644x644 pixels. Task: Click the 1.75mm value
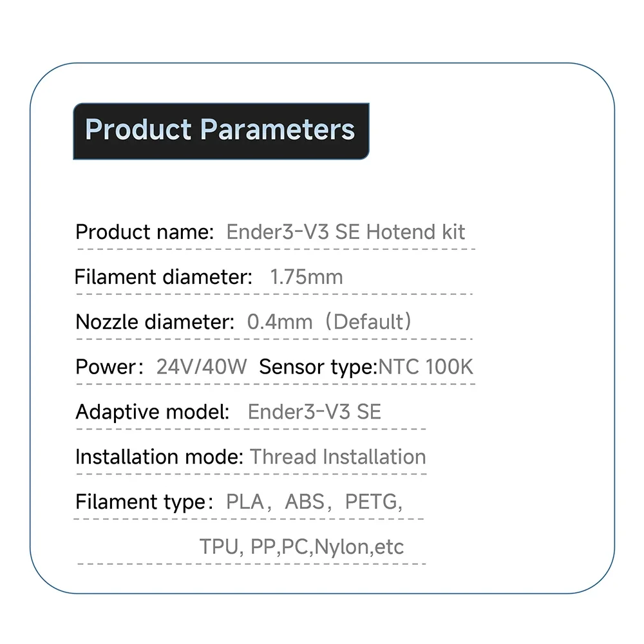tap(307, 277)
